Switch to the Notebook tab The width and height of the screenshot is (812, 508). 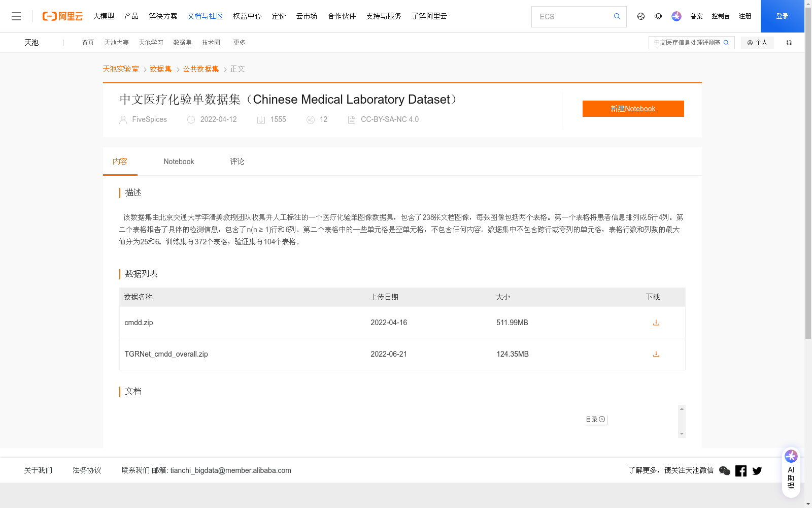point(179,162)
